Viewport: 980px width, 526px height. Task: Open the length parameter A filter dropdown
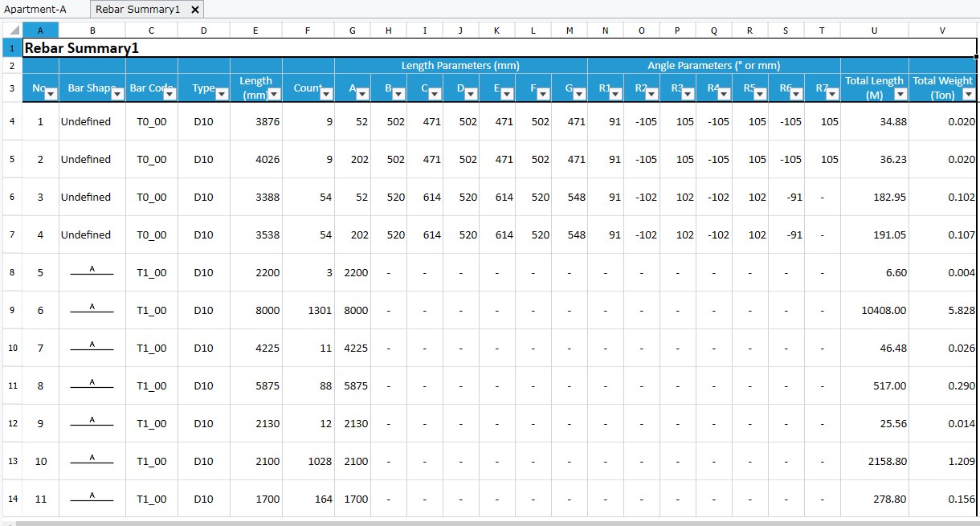(362, 94)
